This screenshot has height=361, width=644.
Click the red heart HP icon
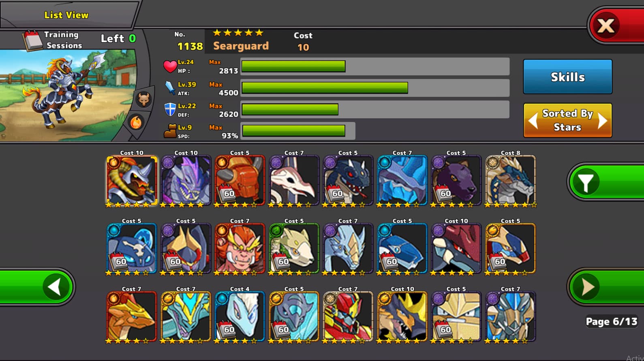tap(170, 66)
